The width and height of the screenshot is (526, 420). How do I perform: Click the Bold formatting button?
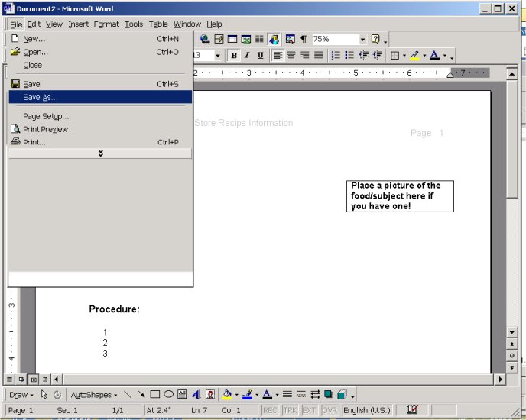[x=234, y=56]
